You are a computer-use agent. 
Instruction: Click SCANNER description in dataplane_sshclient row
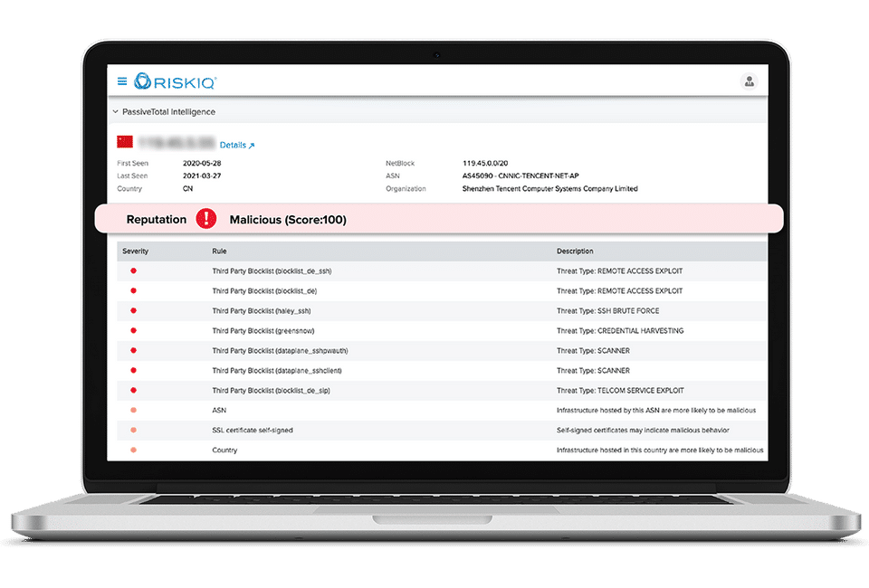point(593,371)
